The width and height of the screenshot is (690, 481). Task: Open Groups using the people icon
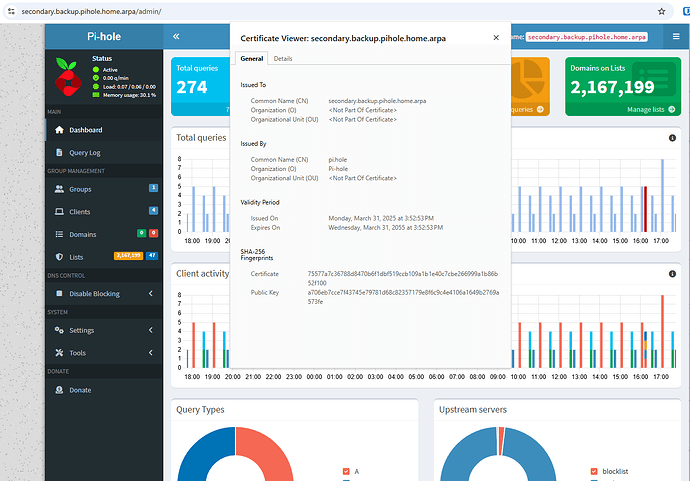pyautogui.click(x=59, y=189)
